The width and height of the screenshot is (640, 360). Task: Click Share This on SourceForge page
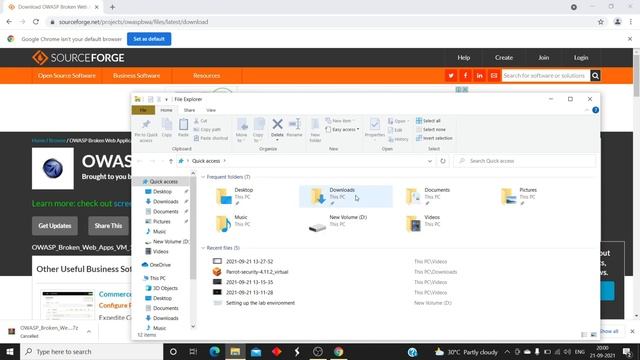pyautogui.click(x=108, y=226)
